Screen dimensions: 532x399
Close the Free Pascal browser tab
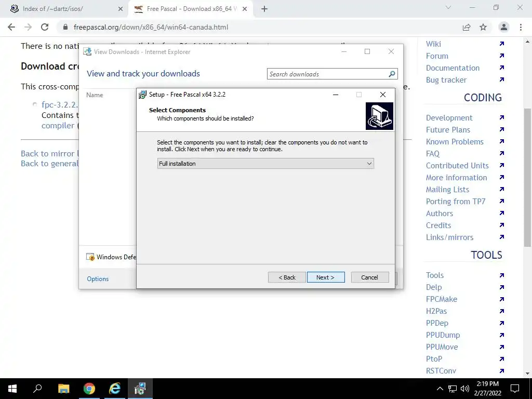point(245,9)
